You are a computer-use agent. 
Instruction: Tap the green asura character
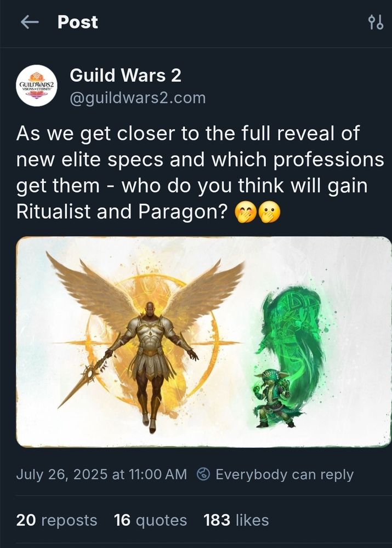[273, 398]
